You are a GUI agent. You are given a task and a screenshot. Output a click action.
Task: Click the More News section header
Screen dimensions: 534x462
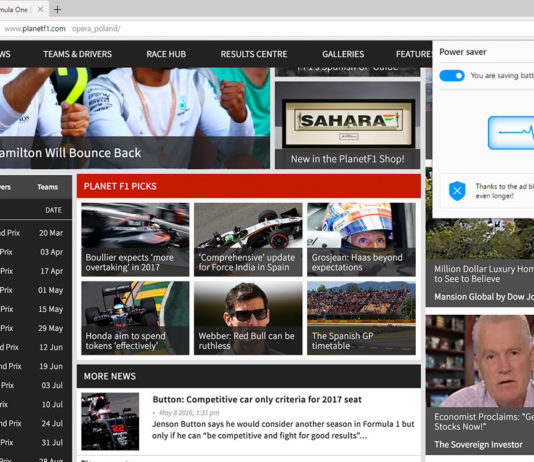tap(249, 376)
